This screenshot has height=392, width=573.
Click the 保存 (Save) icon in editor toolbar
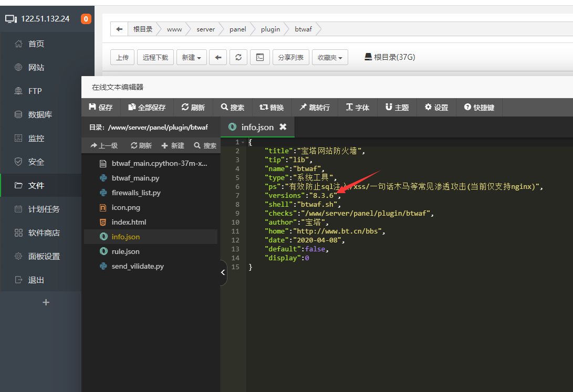click(x=101, y=107)
